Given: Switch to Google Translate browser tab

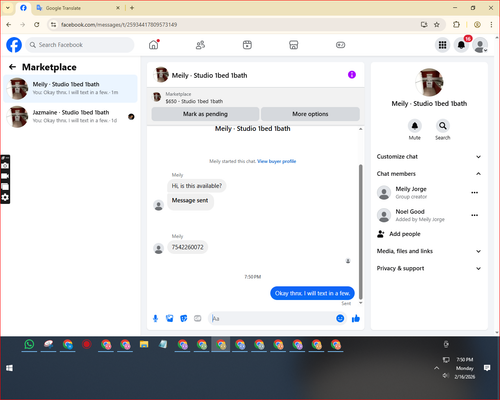Looking at the screenshot, I should click(x=77, y=8).
